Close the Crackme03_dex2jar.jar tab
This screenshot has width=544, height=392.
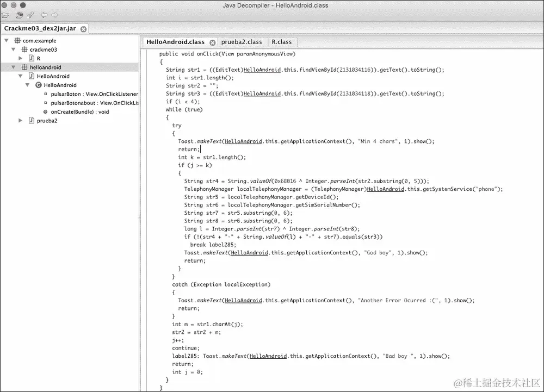pos(84,29)
